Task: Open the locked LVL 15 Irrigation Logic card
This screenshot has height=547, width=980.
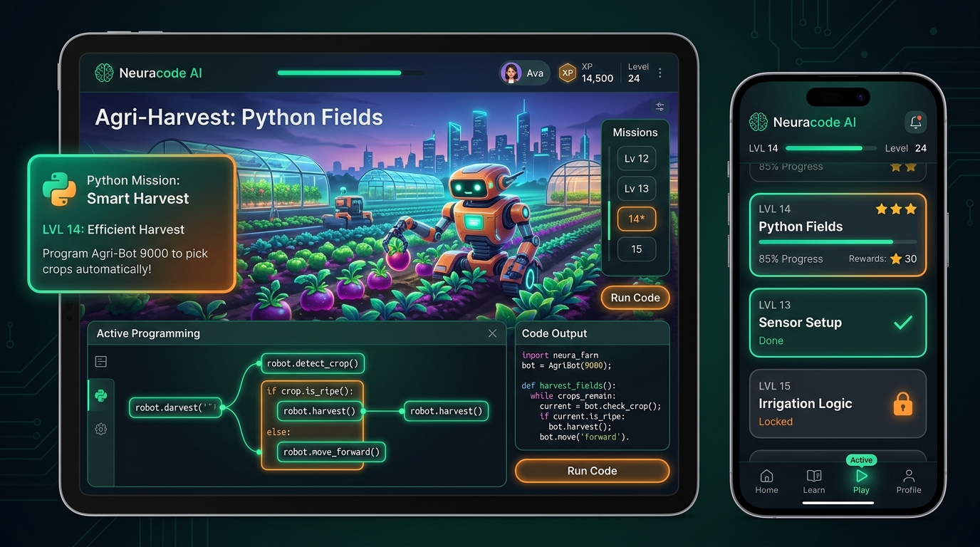Action: point(838,404)
